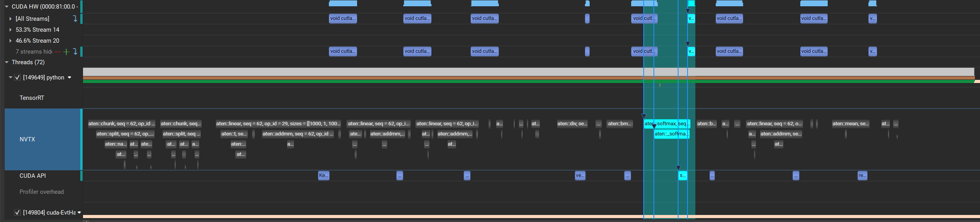This screenshot has width=980, height=222.
Task: Select the Ke... block in CUDA API row
Action: coord(324,175)
